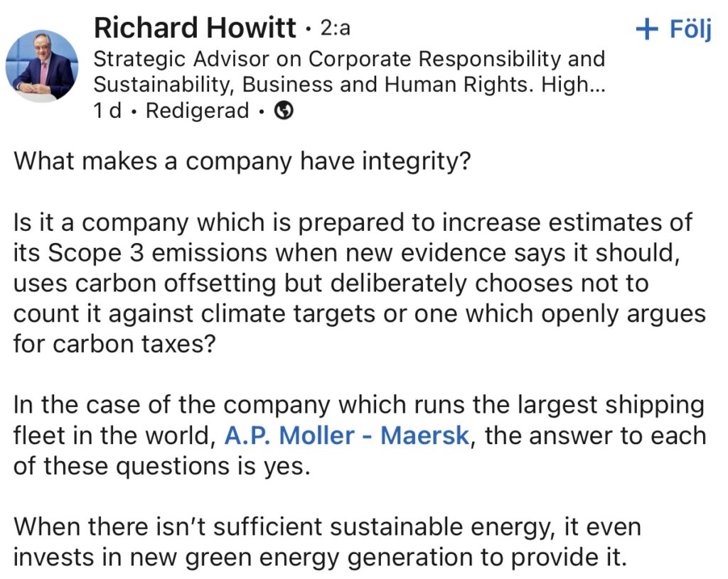Click the line on carbon offsetting
Viewport: 728px width, 579px height.
point(331,283)
